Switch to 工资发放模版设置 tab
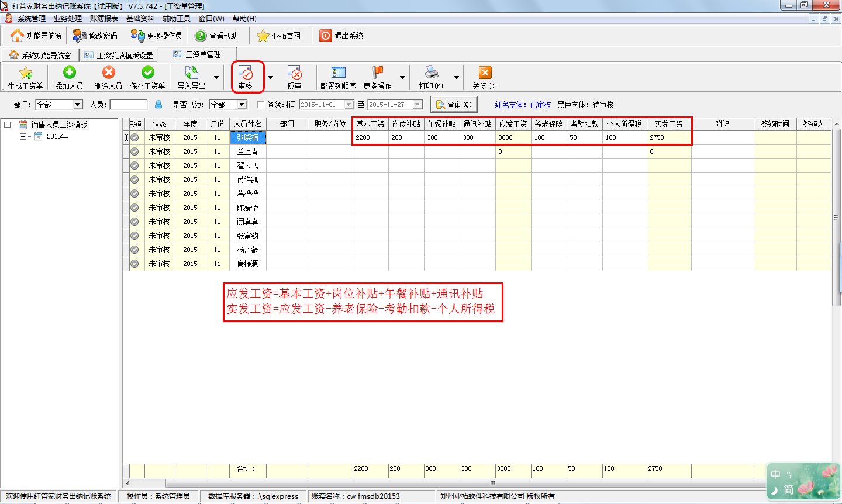842x504 pixels. 119,56
